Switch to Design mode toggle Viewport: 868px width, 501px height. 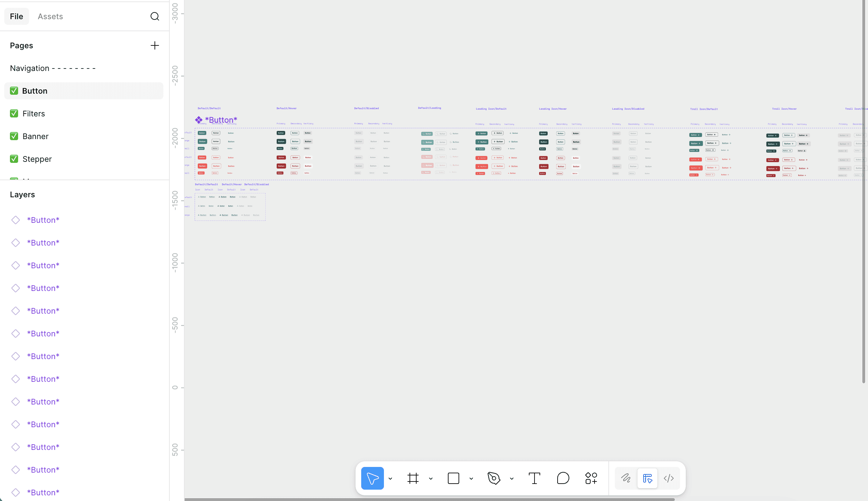(x=647, y=478)
